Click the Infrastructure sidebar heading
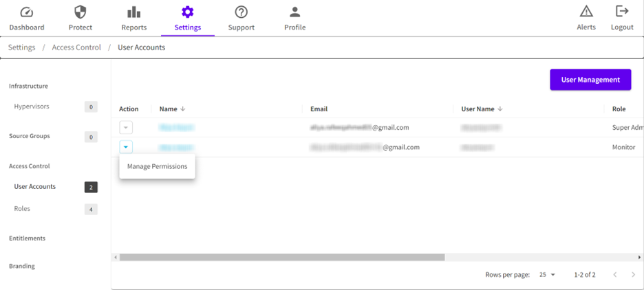Viewport: 644px width, 290px height. [x=28, y=86]
